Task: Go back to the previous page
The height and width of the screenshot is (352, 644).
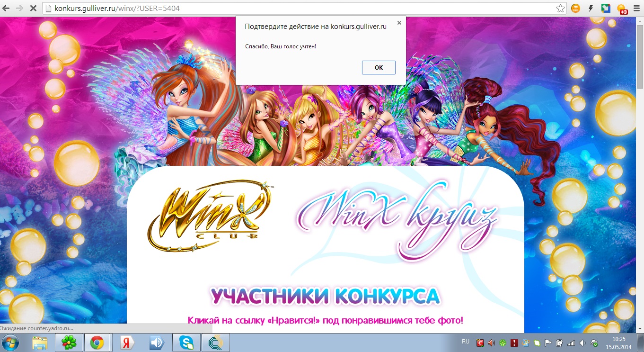Action: [x=7, y=9]
